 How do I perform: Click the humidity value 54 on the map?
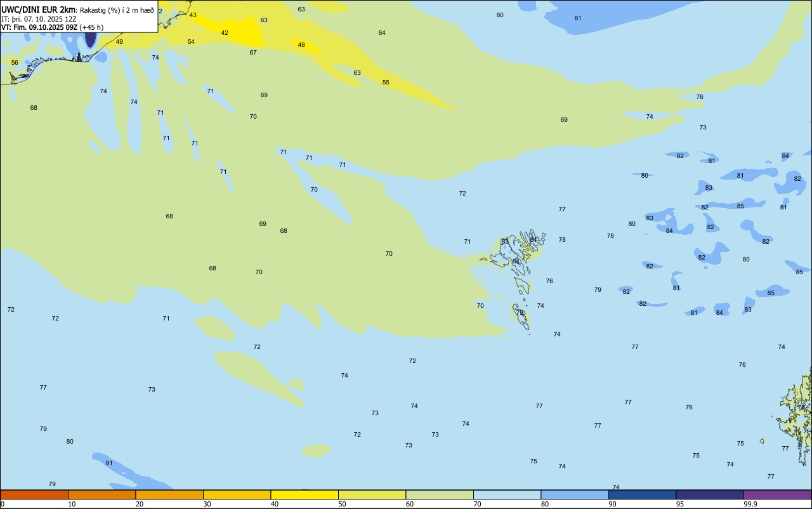[x=191, y=42]
